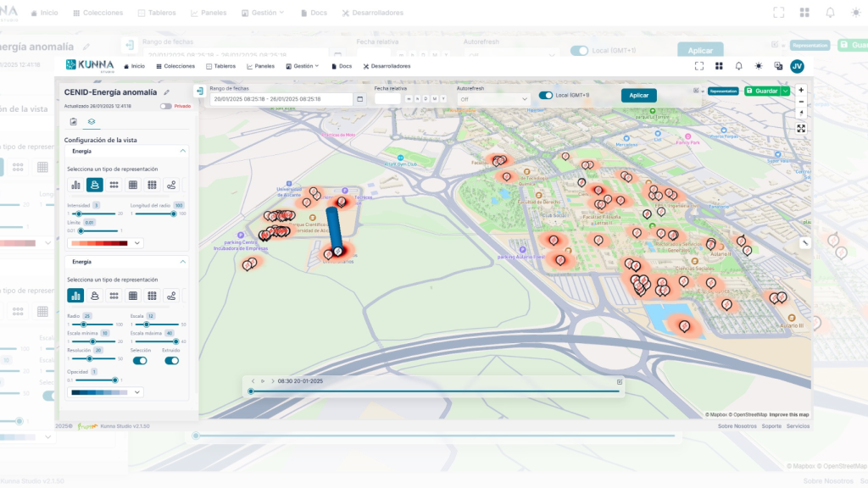Open the calendar picker for date range

(359, 98)
